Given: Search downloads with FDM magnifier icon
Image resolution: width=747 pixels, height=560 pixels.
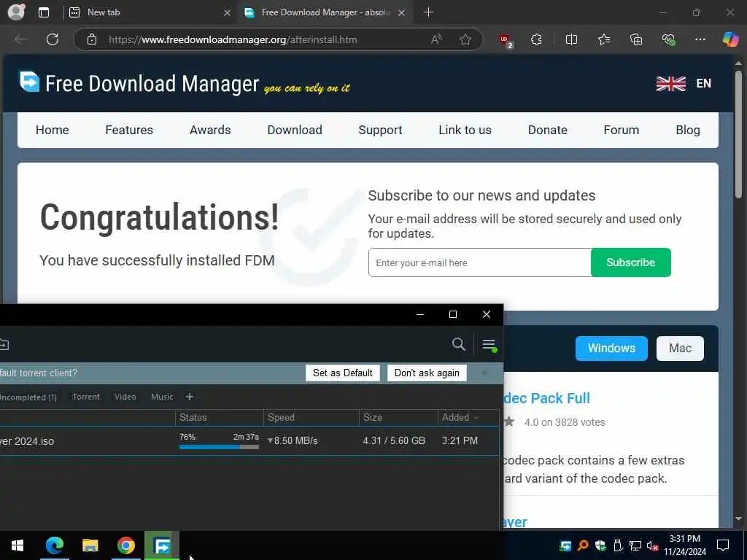Looking at the screenshot, I should [458, 344].
